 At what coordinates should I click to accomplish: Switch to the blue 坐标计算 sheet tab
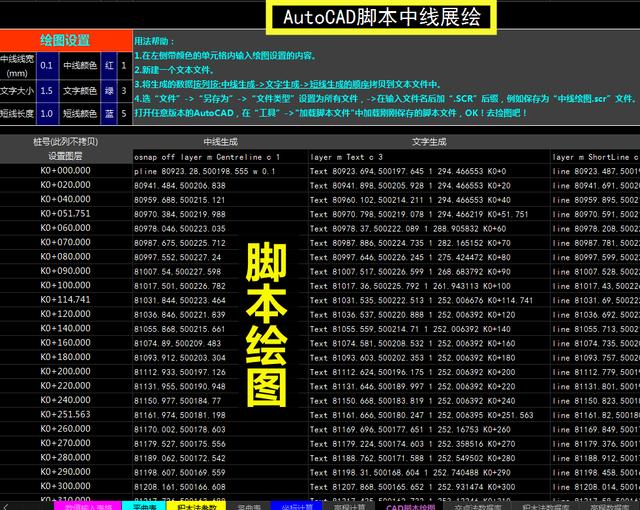click(x=297, y=507)
